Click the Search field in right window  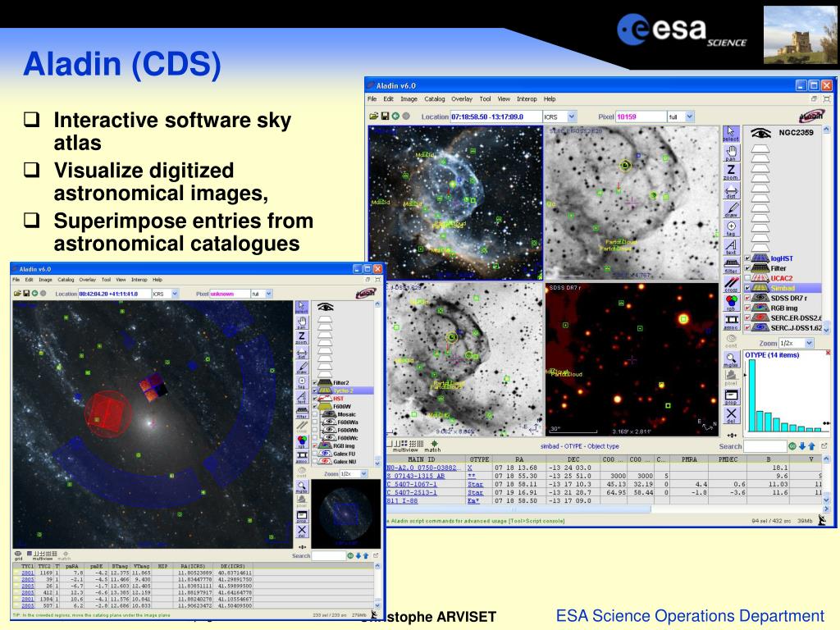click(765, 446)
